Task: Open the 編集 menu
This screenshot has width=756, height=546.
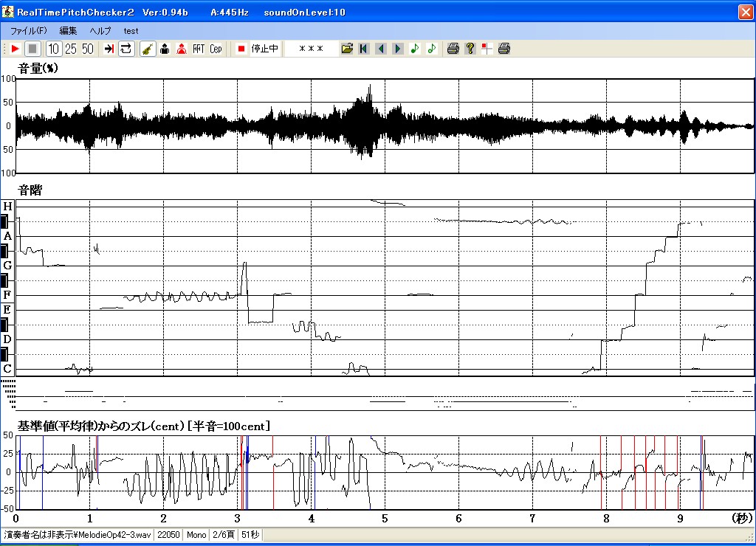Action: [68, 31]
